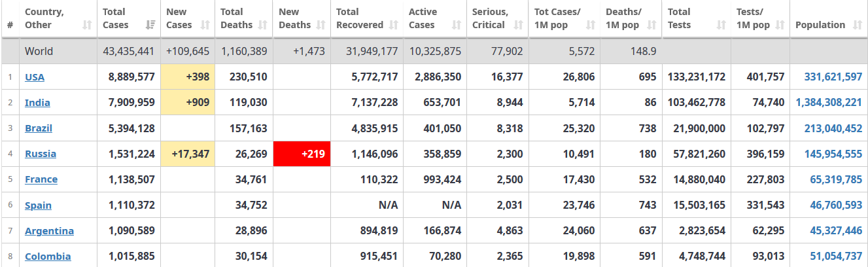
Task: Open Colombia population link 51,054,737
Action: click(x=836, y=256)
